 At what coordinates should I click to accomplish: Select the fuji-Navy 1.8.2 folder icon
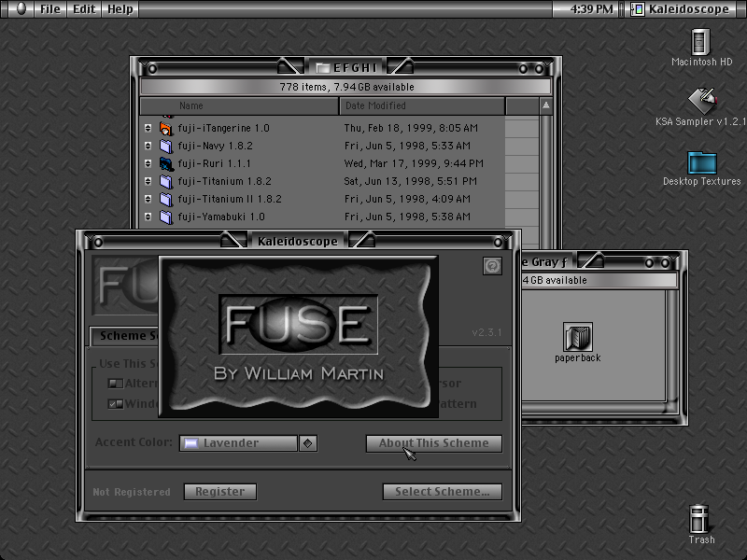pyautogui.click(x=166, y=146)
